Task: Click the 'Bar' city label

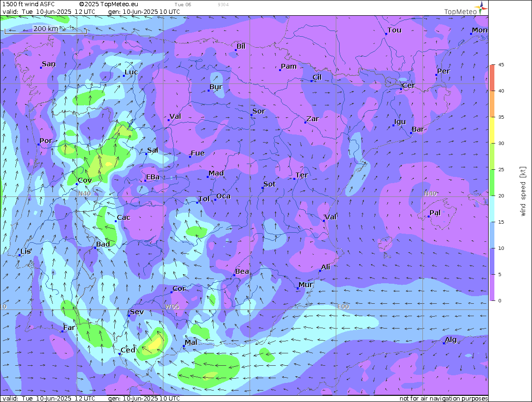Action: click(418, 129)
